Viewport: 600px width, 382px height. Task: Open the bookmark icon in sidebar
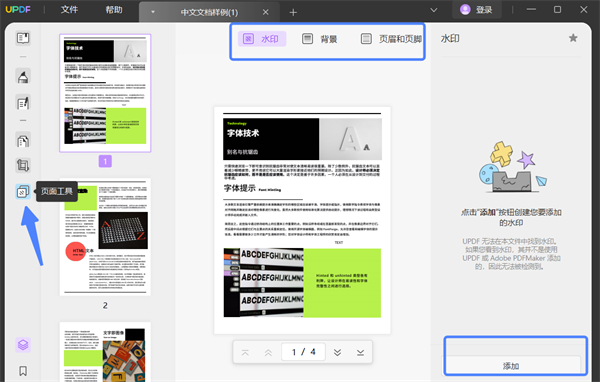[23, 371]
